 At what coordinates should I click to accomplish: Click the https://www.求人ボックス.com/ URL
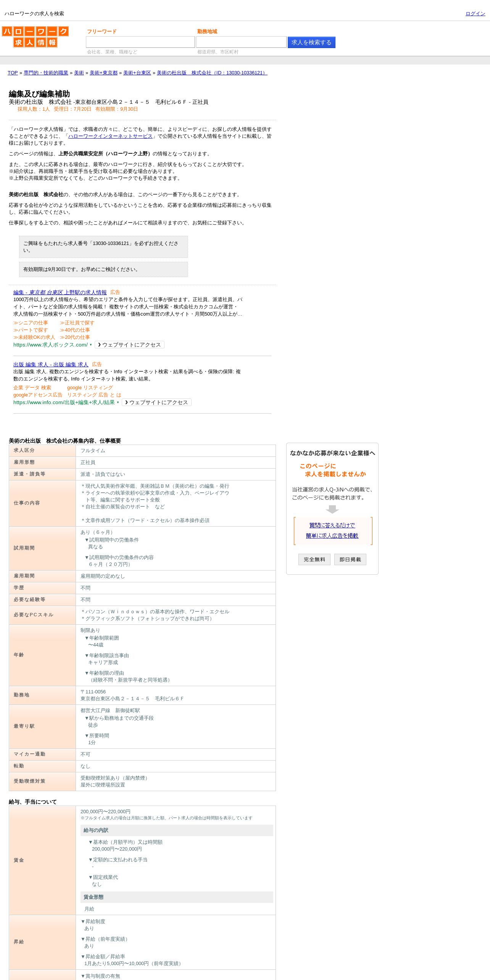point(50,345)
